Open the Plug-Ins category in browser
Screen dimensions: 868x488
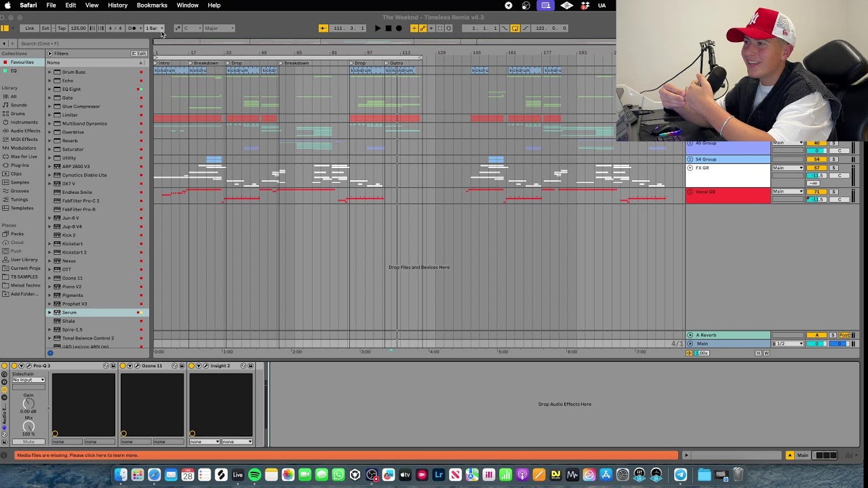point(20,165)
